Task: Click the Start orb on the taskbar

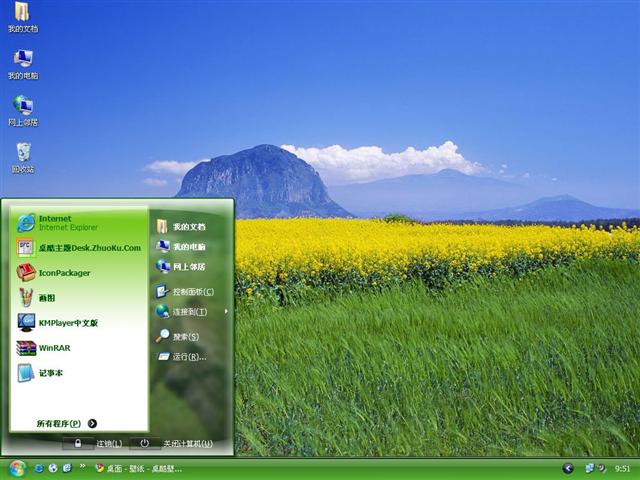Action: click(17, 468)
